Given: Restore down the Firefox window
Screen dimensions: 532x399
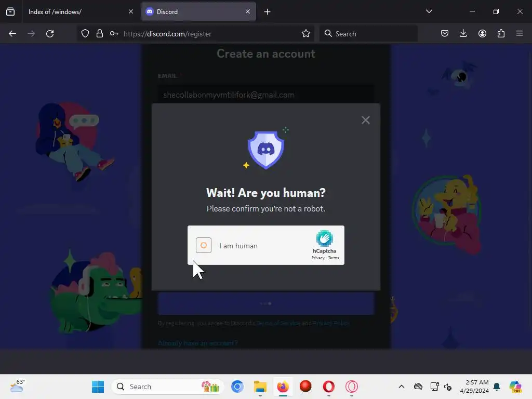Looking at the screenshot, I should 496,11.
